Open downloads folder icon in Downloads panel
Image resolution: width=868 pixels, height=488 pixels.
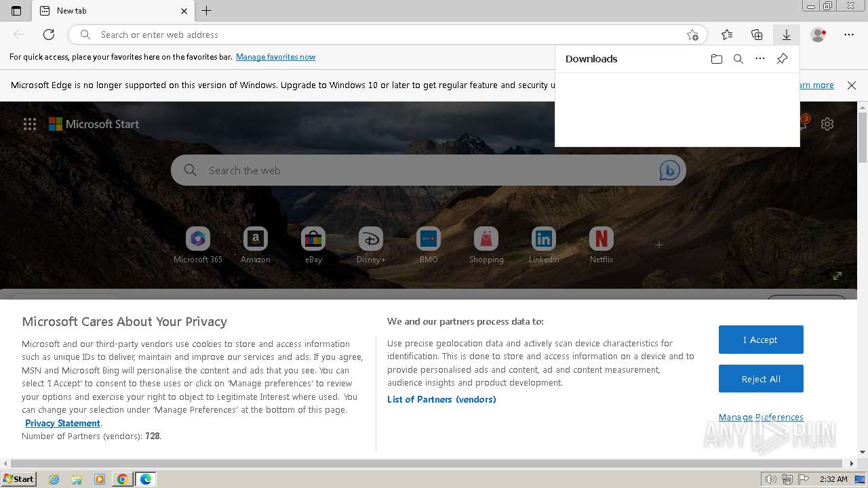pyautogui.click(x=717, y=59)
